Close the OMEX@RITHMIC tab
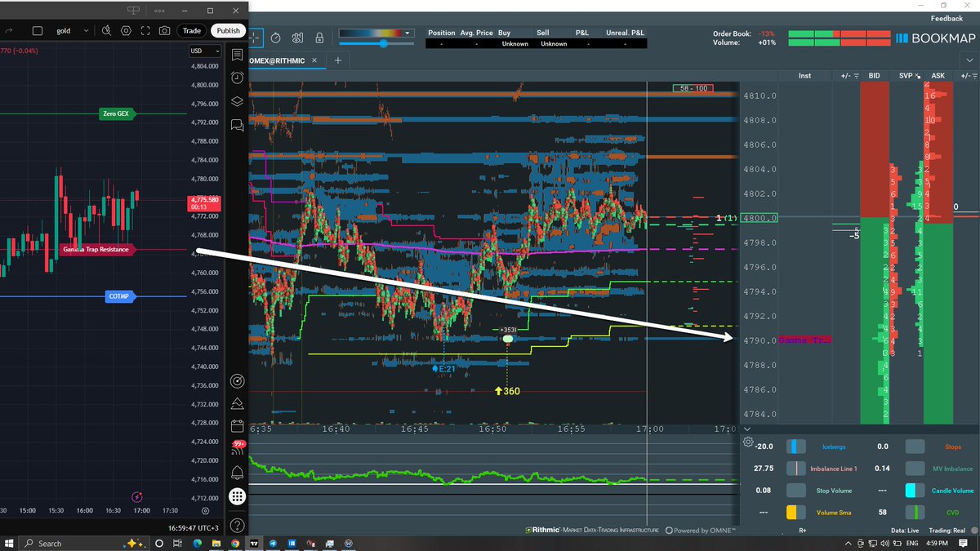Screen dimensions: 980x551 click(315, 60)
